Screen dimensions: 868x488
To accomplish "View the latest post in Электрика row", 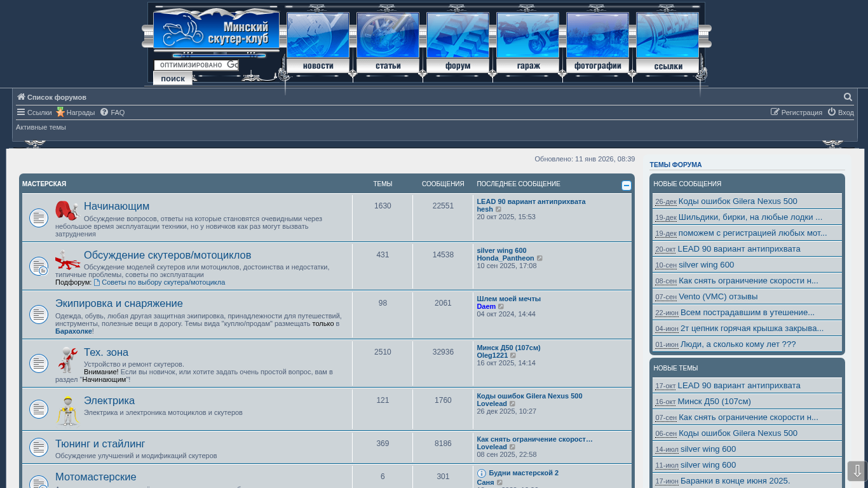I will tap(513, 404).
